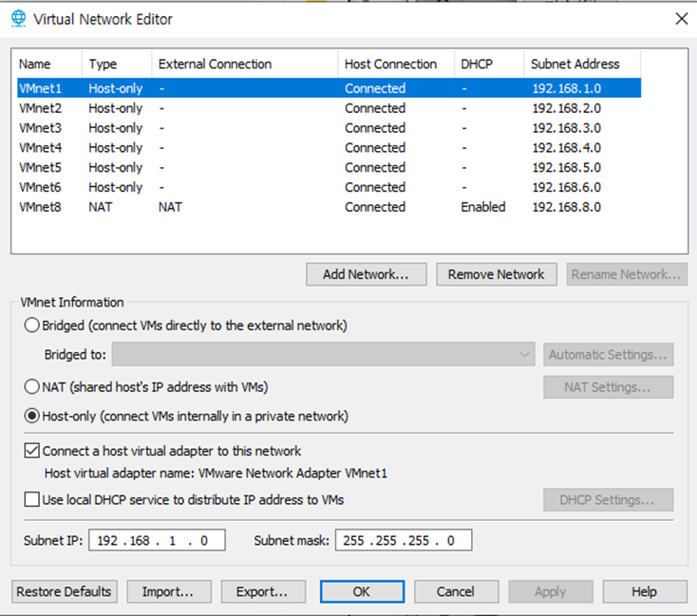The image size is (697, 616).
Task: Select the VMnet5 network row
Action: tap(329, 168)
